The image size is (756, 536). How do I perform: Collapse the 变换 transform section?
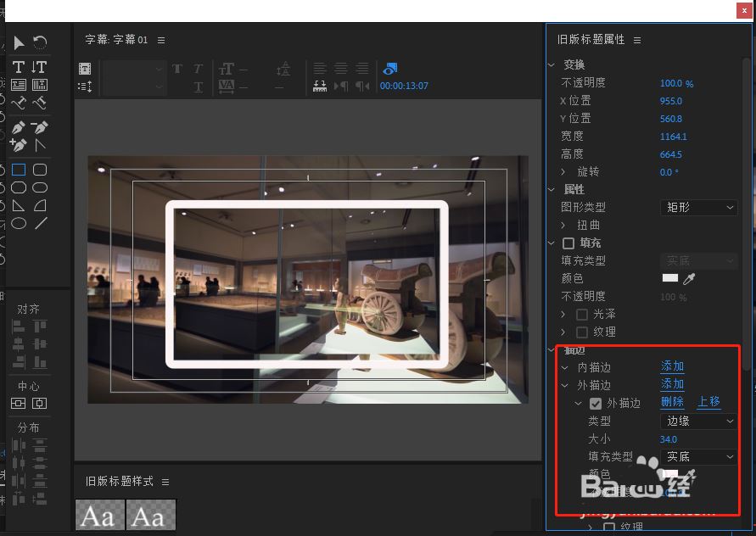pyautogui.click(x=551, y=64)
